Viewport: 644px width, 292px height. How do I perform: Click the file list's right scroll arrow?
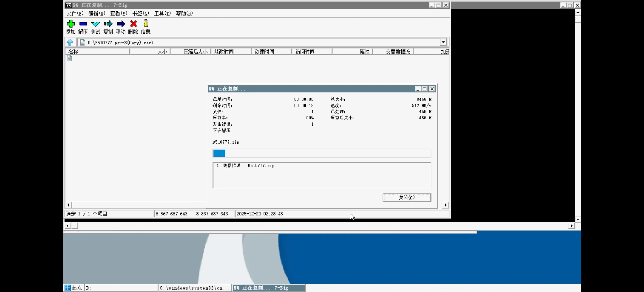(x=446, y=205)
